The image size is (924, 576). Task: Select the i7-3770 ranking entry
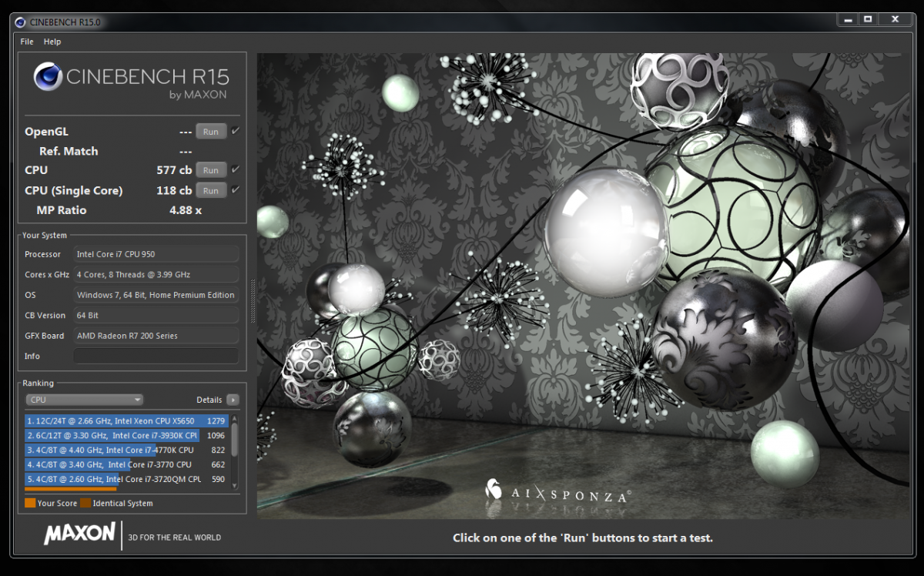[x=127, y=464]
